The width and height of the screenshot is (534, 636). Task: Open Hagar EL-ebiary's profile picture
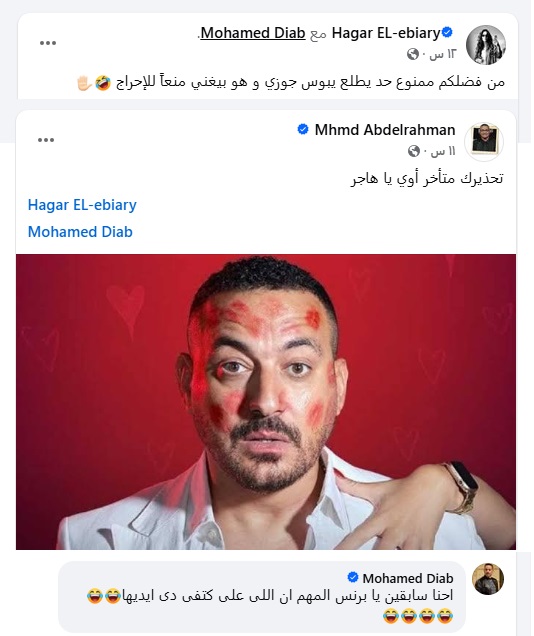(x=486, y=45)
